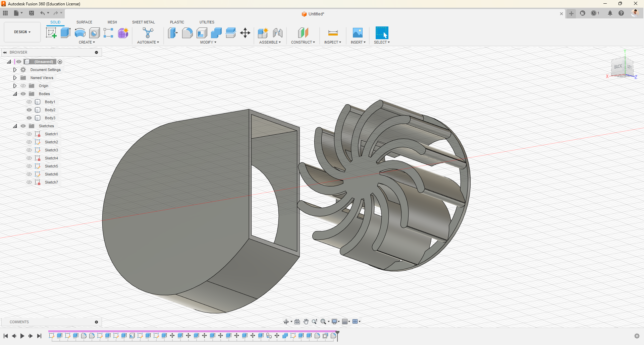Open the Measure tool under Inspect
The image size is (644, 345).
(333, 33)
